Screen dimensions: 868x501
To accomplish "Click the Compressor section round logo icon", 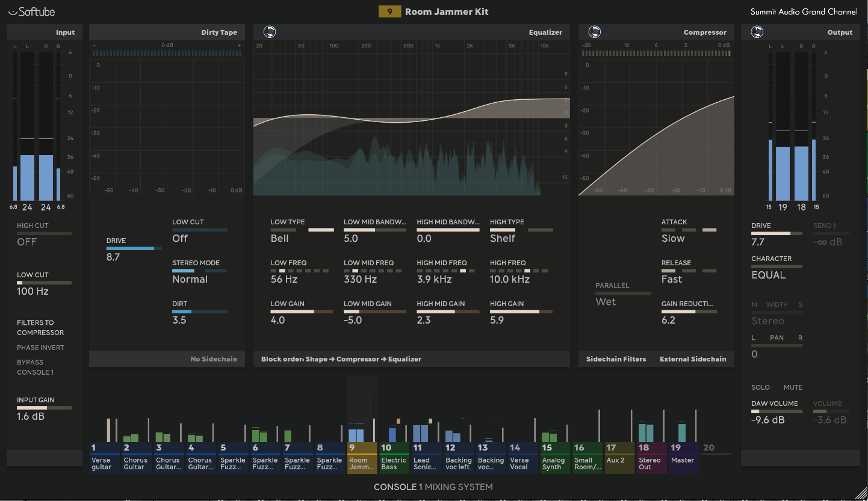I will [595, 32].
